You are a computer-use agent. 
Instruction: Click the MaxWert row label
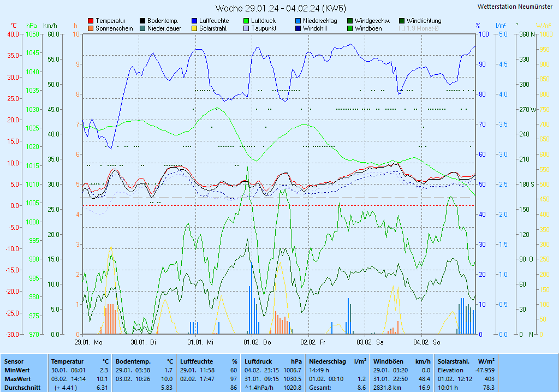[x=17, y=379]
